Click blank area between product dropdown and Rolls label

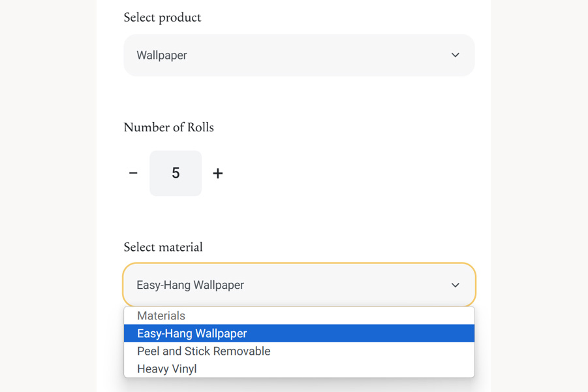point(300,99)
